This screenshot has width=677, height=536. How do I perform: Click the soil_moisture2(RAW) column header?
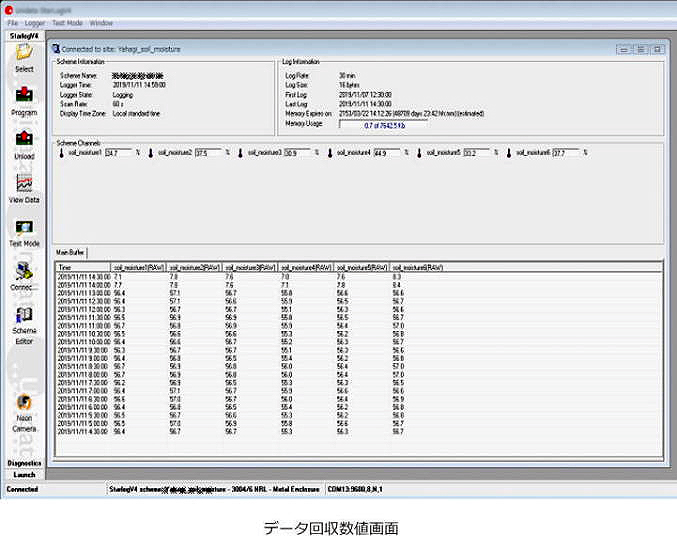pyautogui.click(x=195, y=268)
